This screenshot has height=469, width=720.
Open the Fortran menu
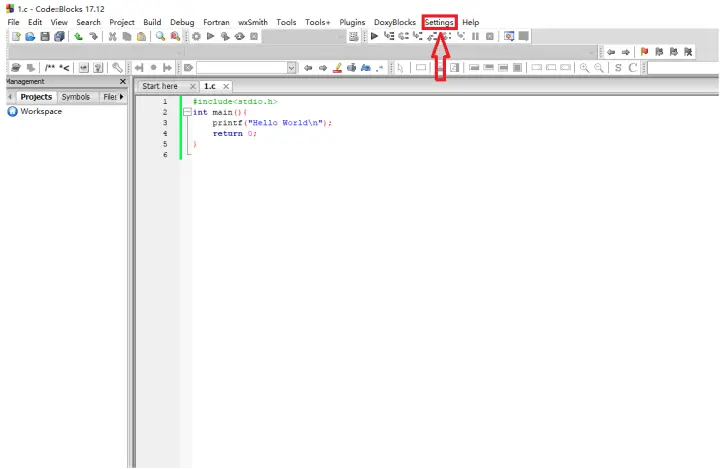coord(216,22)
